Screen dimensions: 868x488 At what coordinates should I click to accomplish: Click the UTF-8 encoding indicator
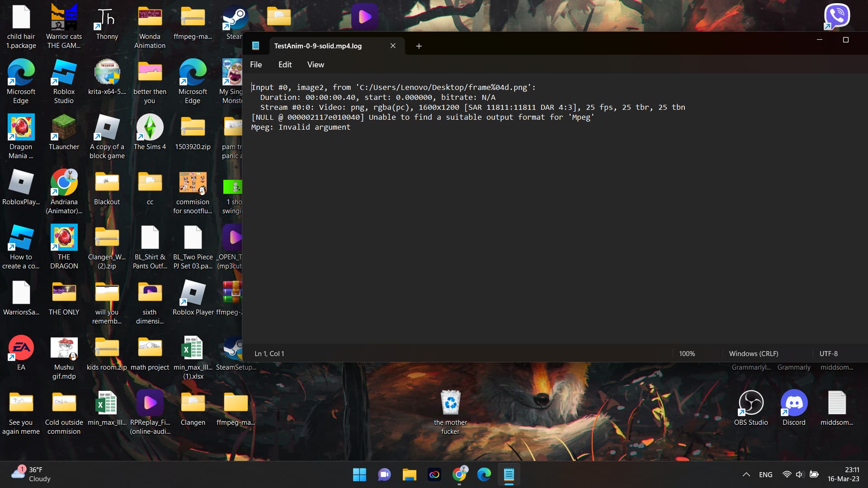tap(828, 354)
